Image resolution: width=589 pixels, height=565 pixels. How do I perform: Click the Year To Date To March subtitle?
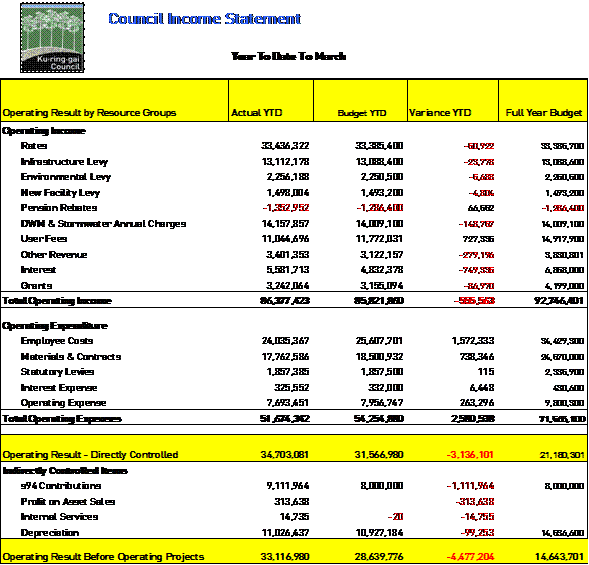[x=288, y=56]
